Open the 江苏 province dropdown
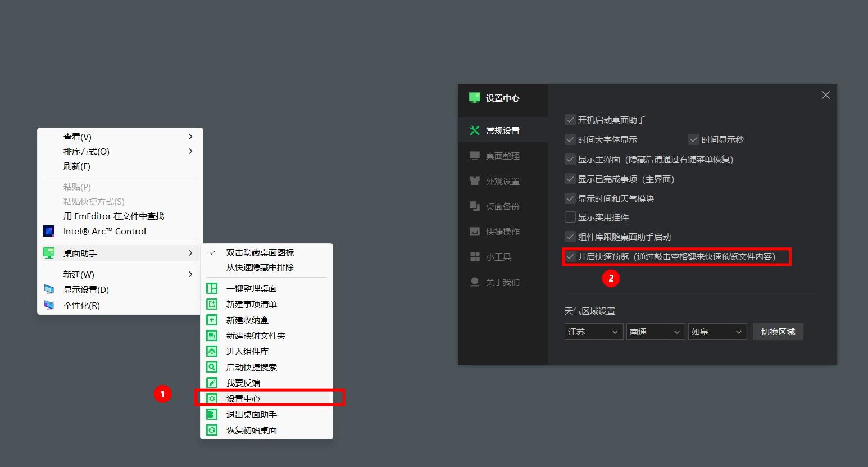Image resolution: width=868 pixels, height=467 pixels. click(x=594, y=332)
